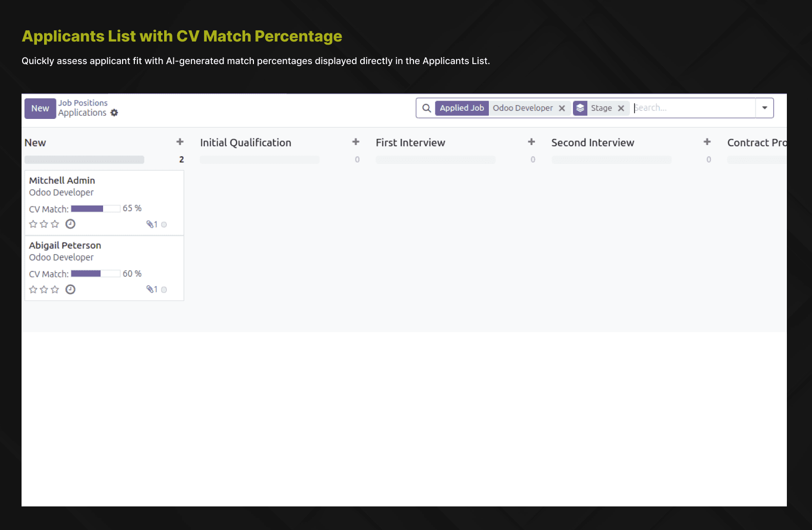Image resolution: width=812 pixels, height=530 pixels.
Task: Click the Contract Proposal column header
Action: click(757, 142)
